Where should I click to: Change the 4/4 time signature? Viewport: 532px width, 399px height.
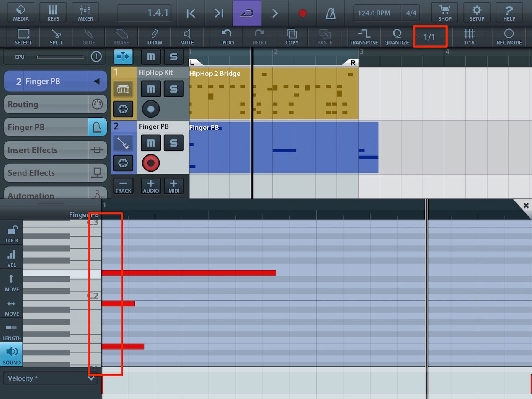click(411, 13)
